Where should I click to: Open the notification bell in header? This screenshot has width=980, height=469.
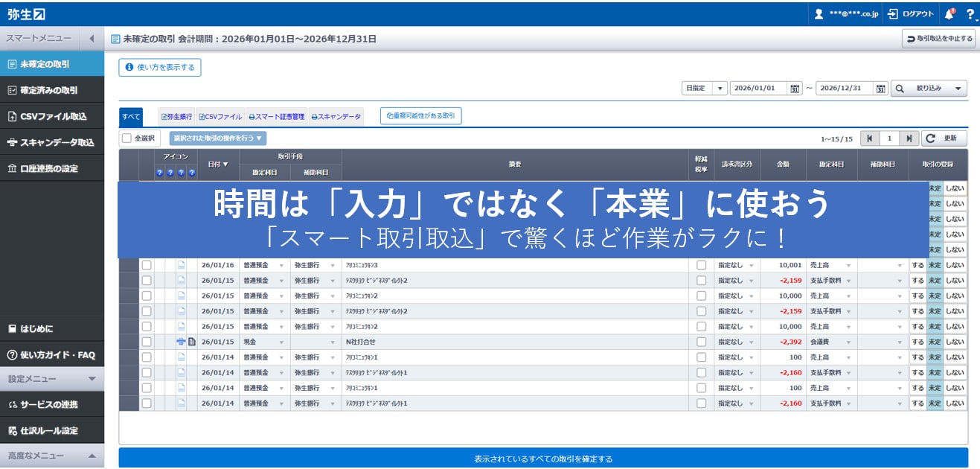(x=949, y=13)
